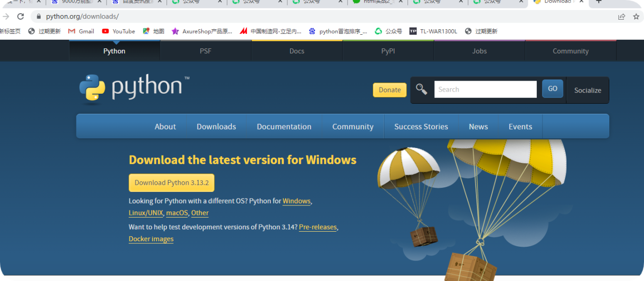644x281 pixels.
Task: Select the Docs tab in top bar
Action: (x=297, y=51)
